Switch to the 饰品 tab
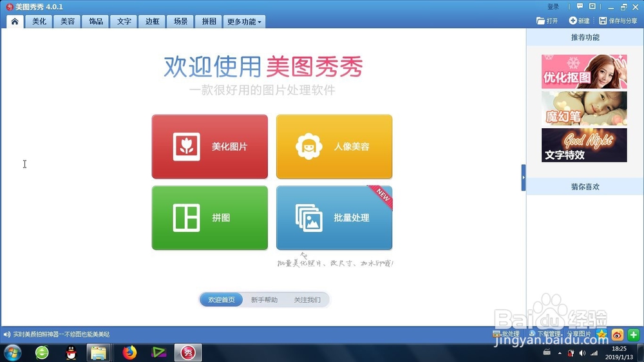This screenshot has width=644, height=362. pyautogui.click(x=96, y=21)
